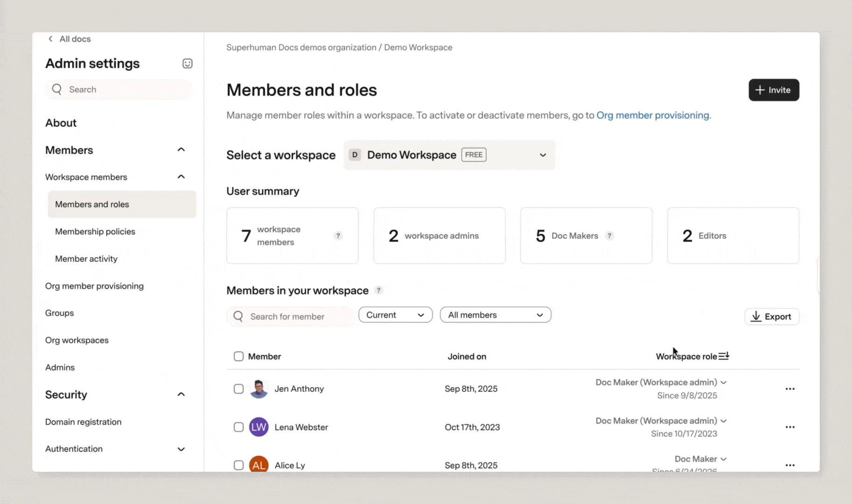Open Jen Anthony's role dropdown
852x504 pixels.
[x=661, y=382]
